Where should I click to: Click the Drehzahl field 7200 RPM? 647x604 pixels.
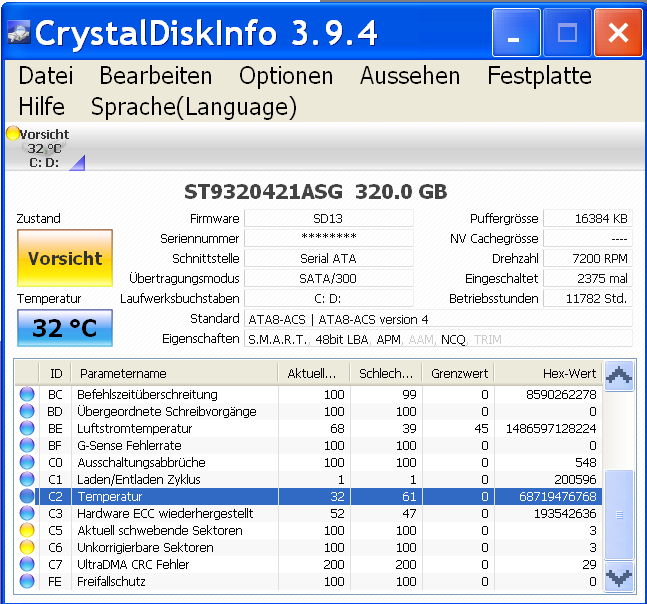tap(588, 258)
